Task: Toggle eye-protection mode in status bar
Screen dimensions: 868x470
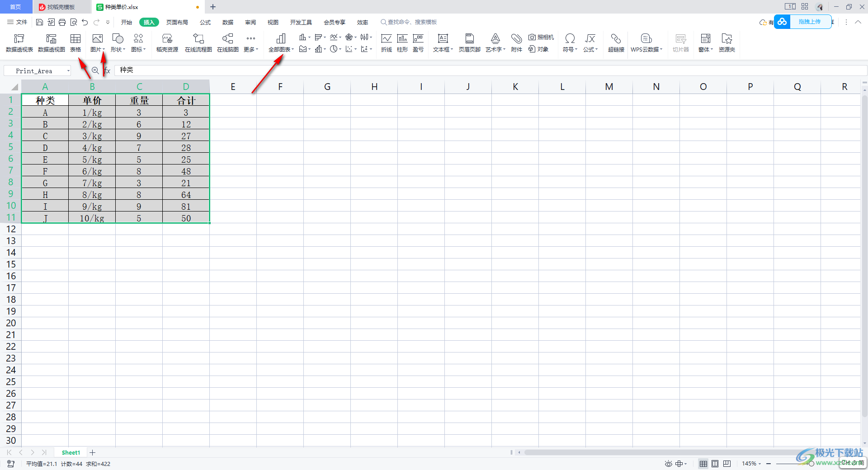Action: tap(668, 464)
